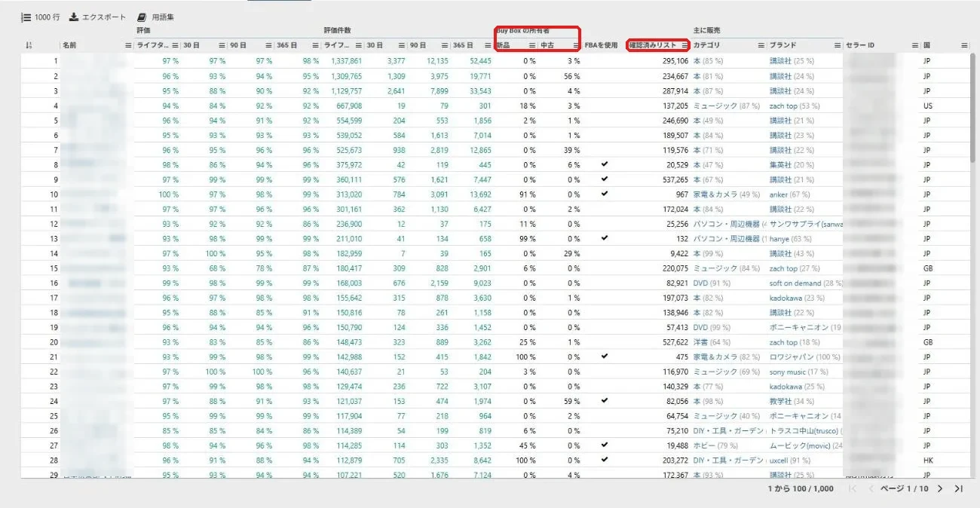Click the ロワジャパン (100 %) brand link
This screenshot has height=508, width=980.
click(804, 357)
